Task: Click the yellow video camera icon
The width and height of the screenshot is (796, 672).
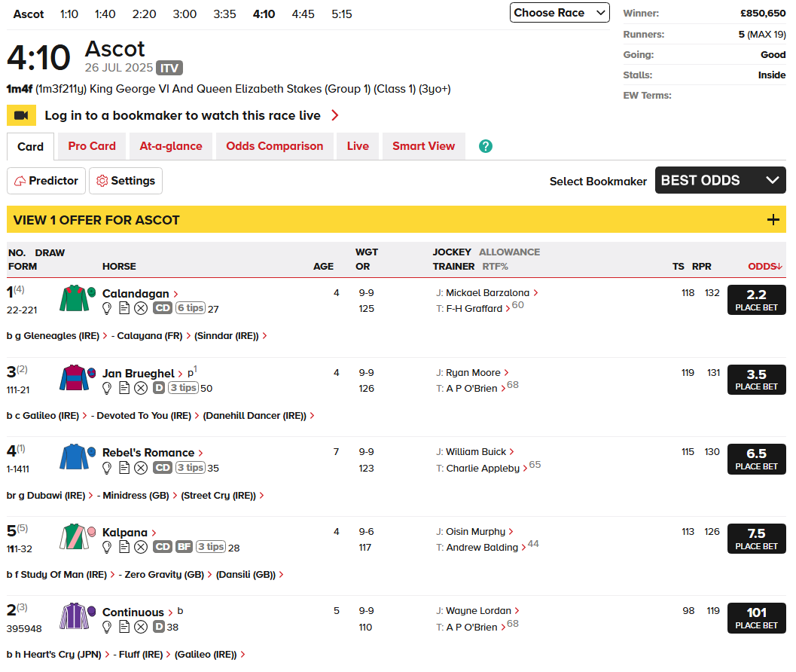Action: 21,115
